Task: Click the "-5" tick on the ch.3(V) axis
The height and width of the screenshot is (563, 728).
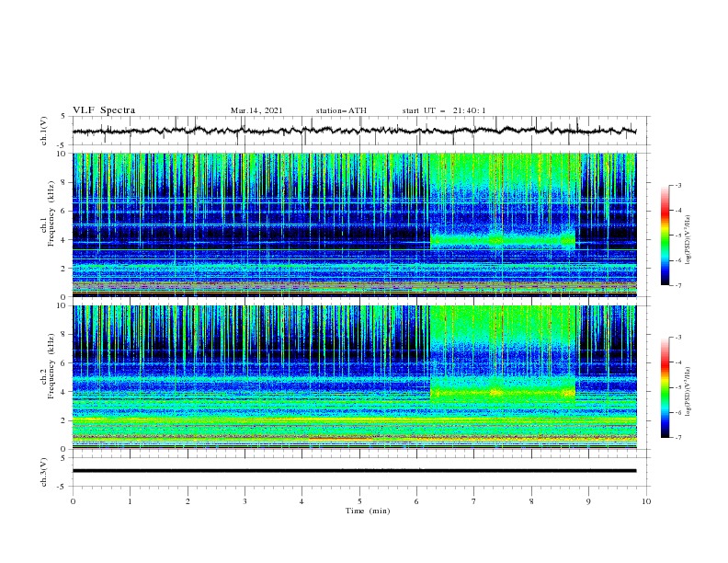Action: pyautogui.click(x=63, y=487)
